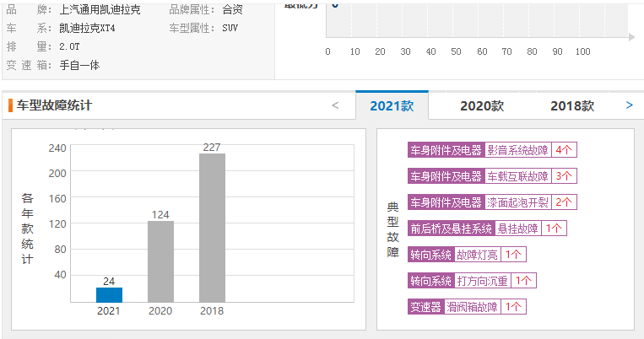Open 打方向沉重 fault tag
Viewport: 644px width, 339px height.
click(x=482, y=281)
